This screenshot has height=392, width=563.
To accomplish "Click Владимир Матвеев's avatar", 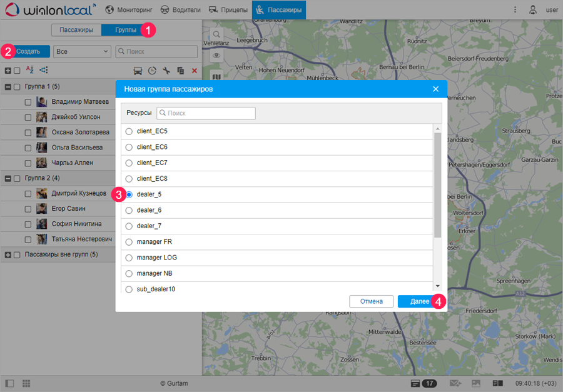I will (42, 102).
